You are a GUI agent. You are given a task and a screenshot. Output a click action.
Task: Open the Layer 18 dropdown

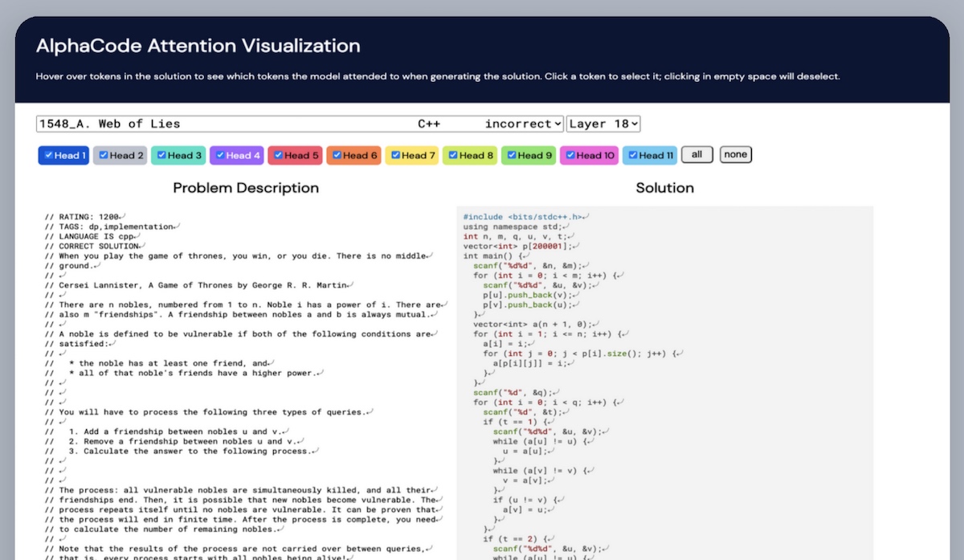coord(603,124)
